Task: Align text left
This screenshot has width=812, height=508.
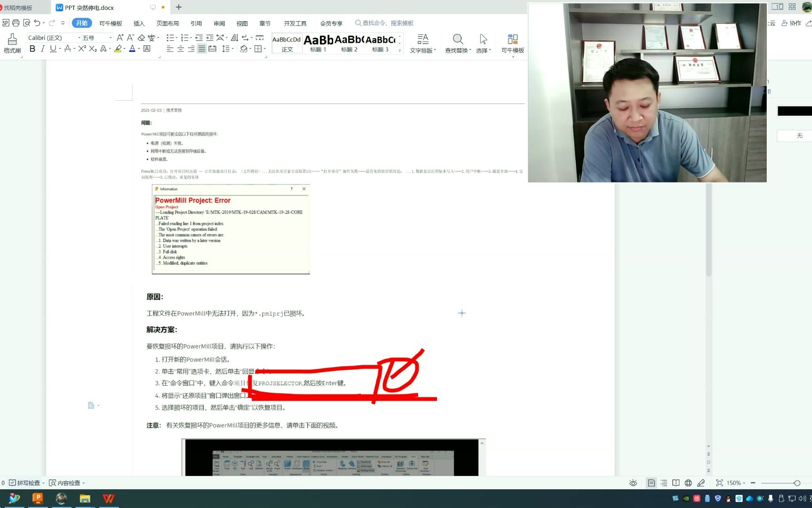Action: pyautogui.click(x=170, y=49)
